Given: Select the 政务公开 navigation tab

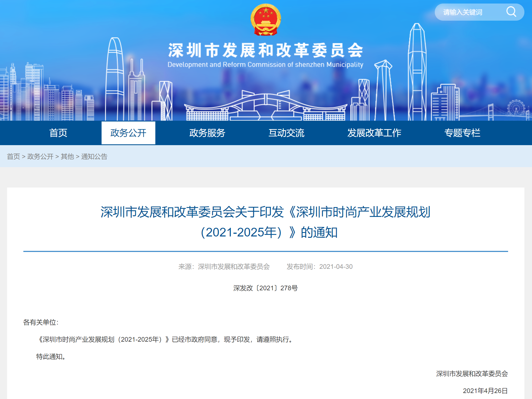Looking at the screenshot, I should (128, 133).
